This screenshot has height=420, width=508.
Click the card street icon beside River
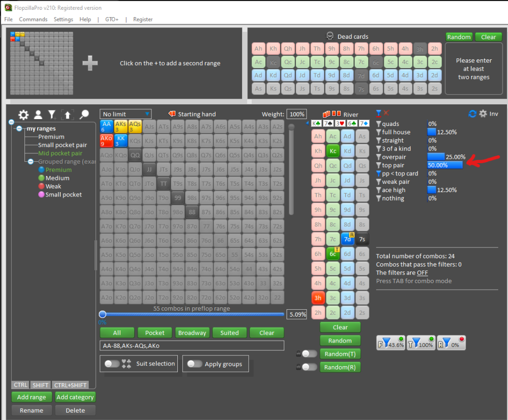[332, 114]
